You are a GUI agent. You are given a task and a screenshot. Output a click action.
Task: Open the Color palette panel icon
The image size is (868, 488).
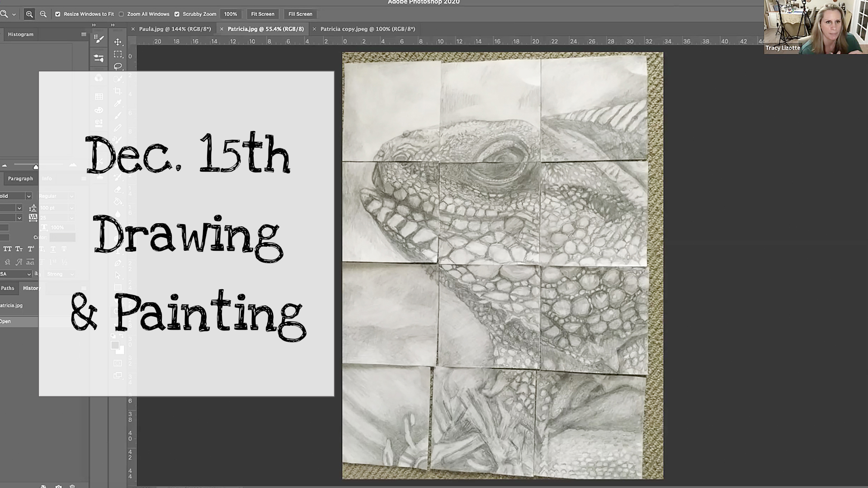(x=99, y=110)
